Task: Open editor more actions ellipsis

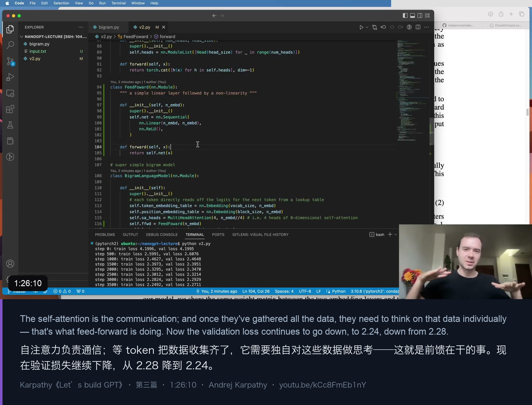Action: 427,27
